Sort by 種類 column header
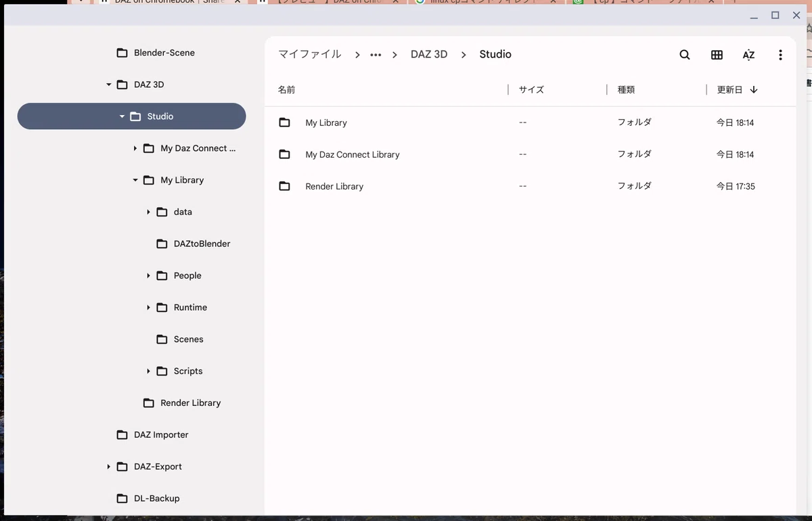Image resolution: width=812 pixels, height=521 pixels. [x=626, y=89]
